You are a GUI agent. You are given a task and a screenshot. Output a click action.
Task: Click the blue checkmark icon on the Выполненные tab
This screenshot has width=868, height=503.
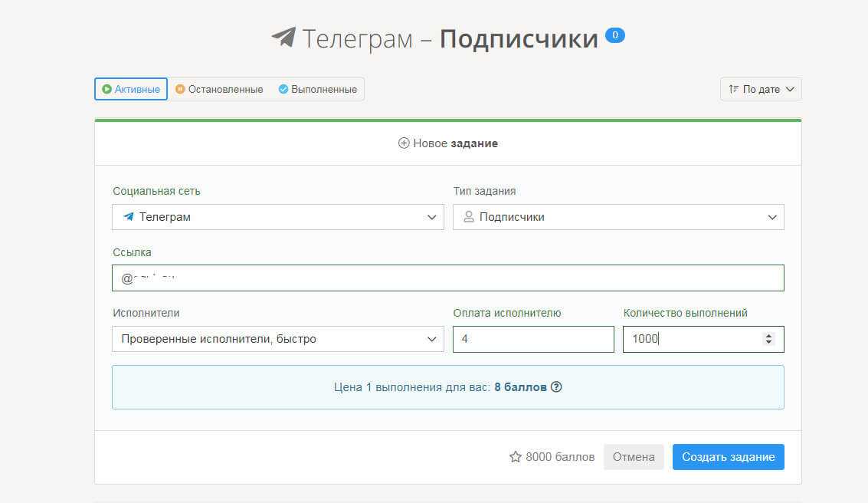(283, 89)
